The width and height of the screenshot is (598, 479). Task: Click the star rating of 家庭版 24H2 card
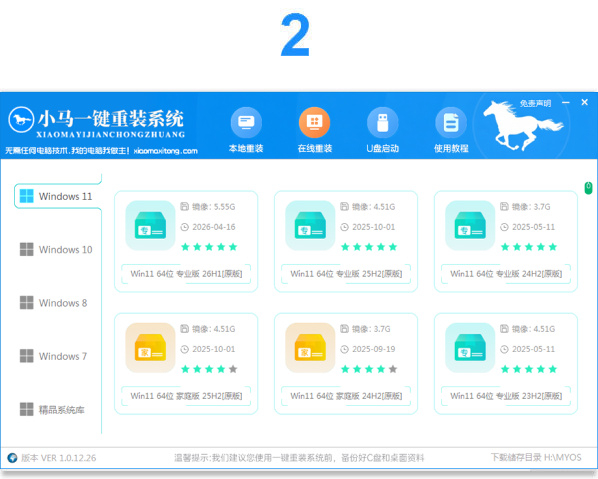369,369
